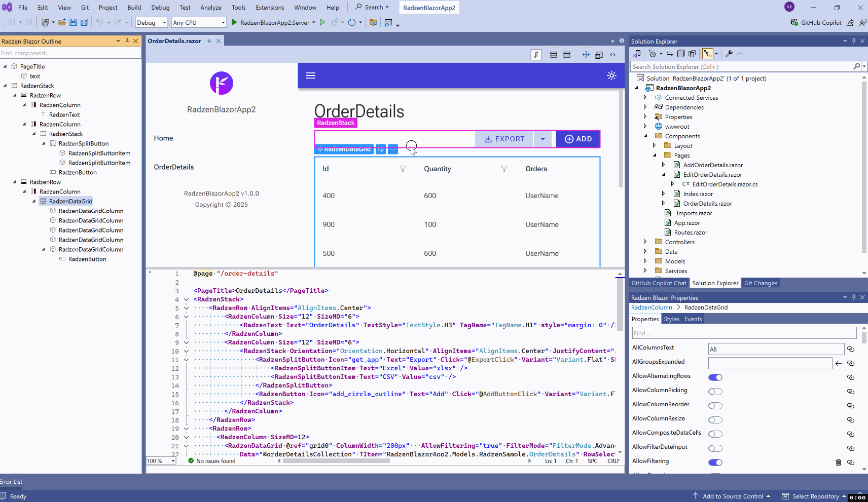Screen dimensions: 868x502
Task: Click the Solution Explorer vertical scrollbar
Action: click(864, 167)
